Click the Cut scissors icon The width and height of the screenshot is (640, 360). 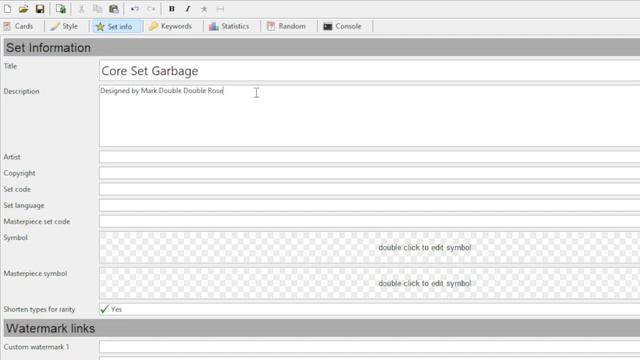[x=81, y=9]
